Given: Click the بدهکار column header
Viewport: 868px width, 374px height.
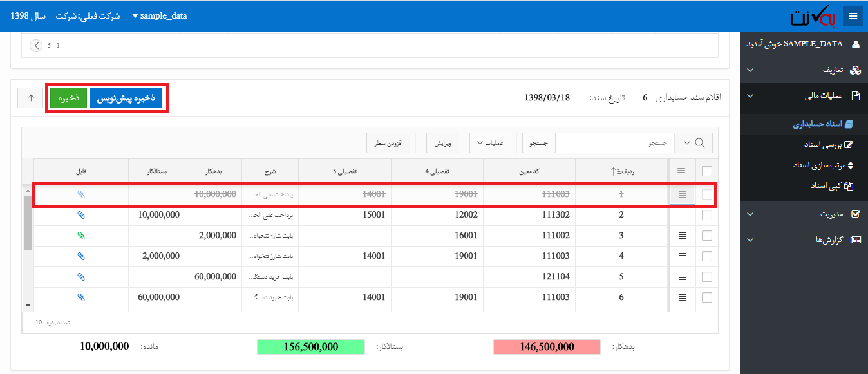Looking at the screenshot, I should pyautogui.click(x=213, y=171).
